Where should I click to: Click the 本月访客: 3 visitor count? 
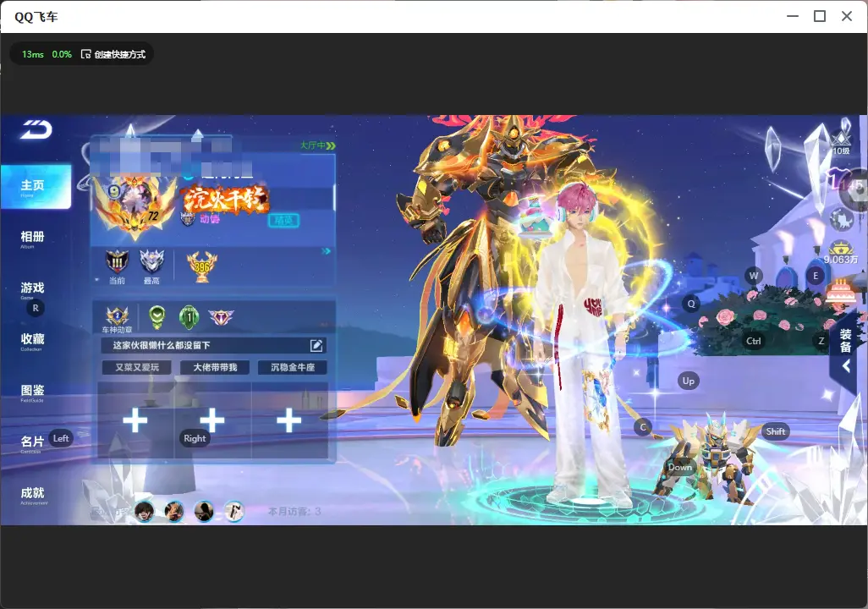click(294, 512)
